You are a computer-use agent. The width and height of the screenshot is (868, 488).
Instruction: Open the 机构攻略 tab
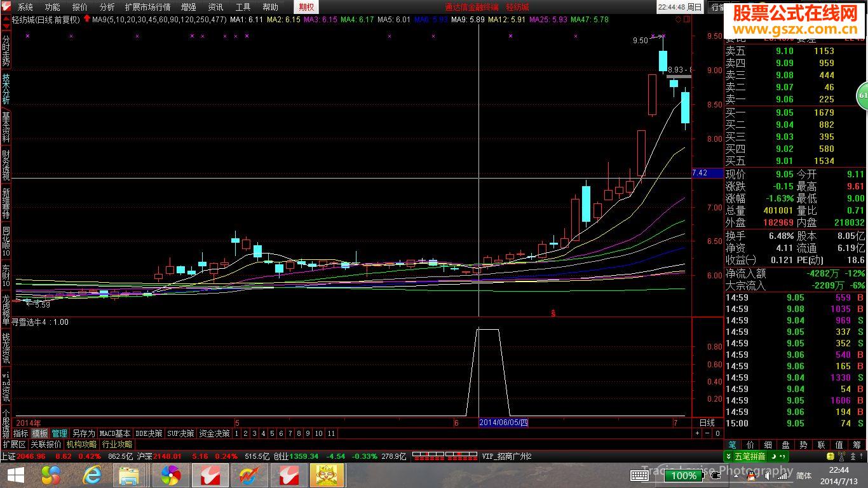click(x=81, y=445)
